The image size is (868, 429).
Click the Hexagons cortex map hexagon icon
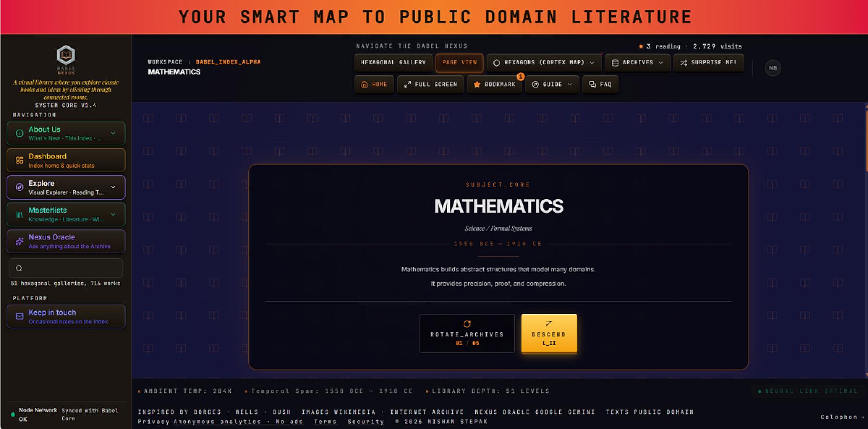(x=497, y=63)
